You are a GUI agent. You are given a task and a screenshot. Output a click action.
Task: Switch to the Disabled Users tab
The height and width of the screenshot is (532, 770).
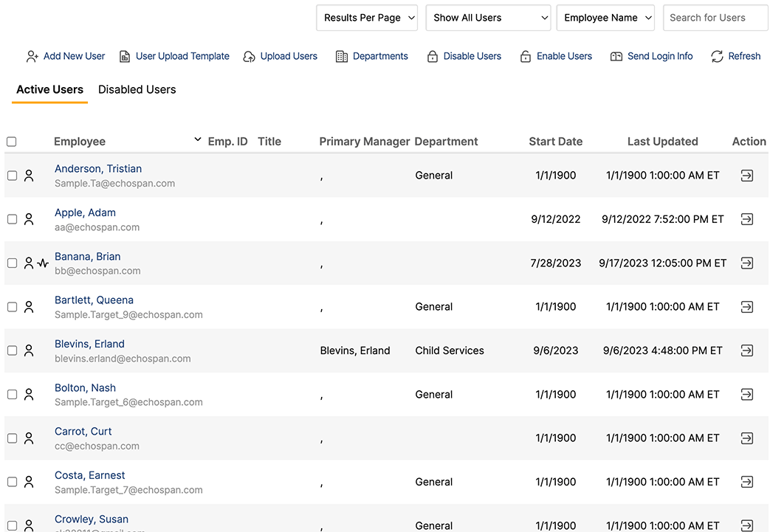coord(137,89)
